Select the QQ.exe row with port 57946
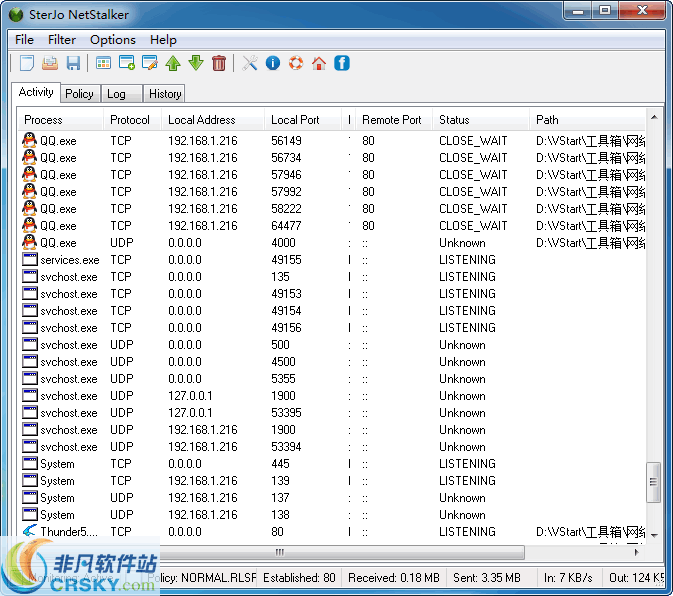This screenshot has width=673, height=596. [x=332, y=175]
